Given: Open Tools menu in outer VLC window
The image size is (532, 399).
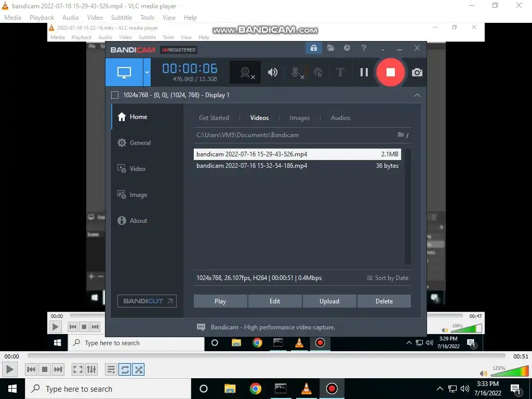Looking at the screenshot, I should 147,18.
